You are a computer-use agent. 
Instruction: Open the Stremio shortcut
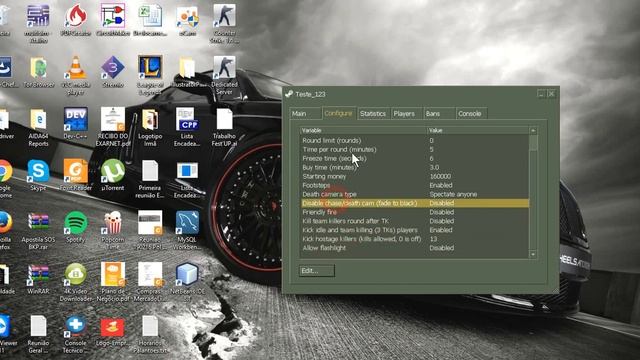pyautogui.click(x=113, y=71)
